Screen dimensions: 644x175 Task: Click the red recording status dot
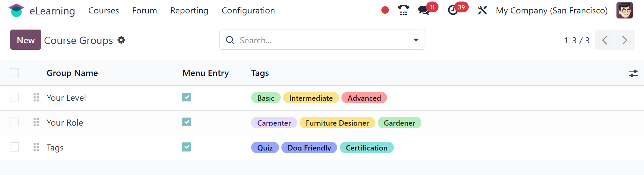(385, 10)
